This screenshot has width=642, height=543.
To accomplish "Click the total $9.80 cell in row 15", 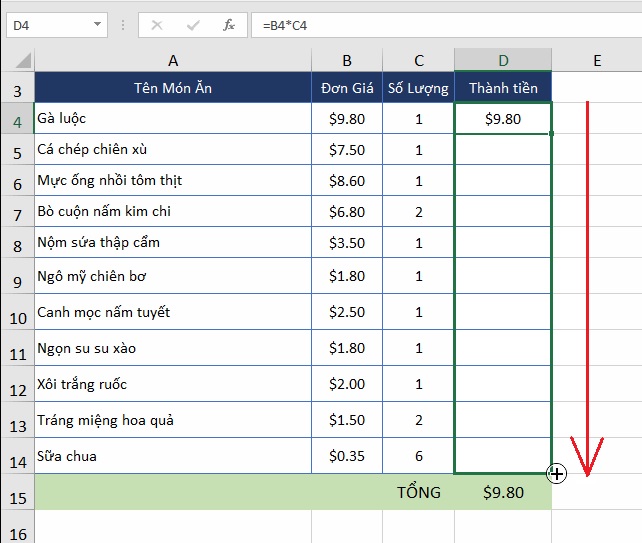I will (x=503, y=492).
